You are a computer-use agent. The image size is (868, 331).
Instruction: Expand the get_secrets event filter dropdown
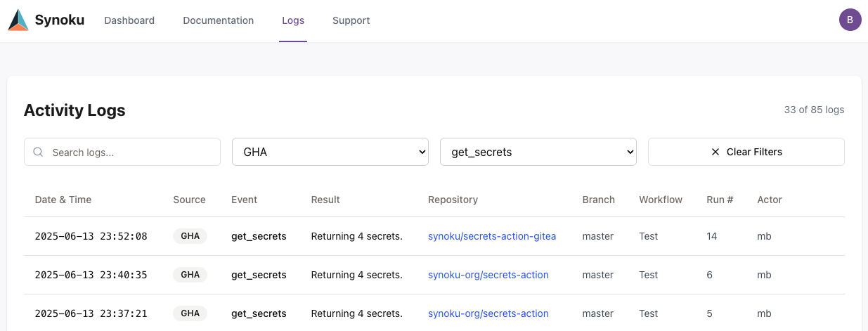click(x=538, y=152)
